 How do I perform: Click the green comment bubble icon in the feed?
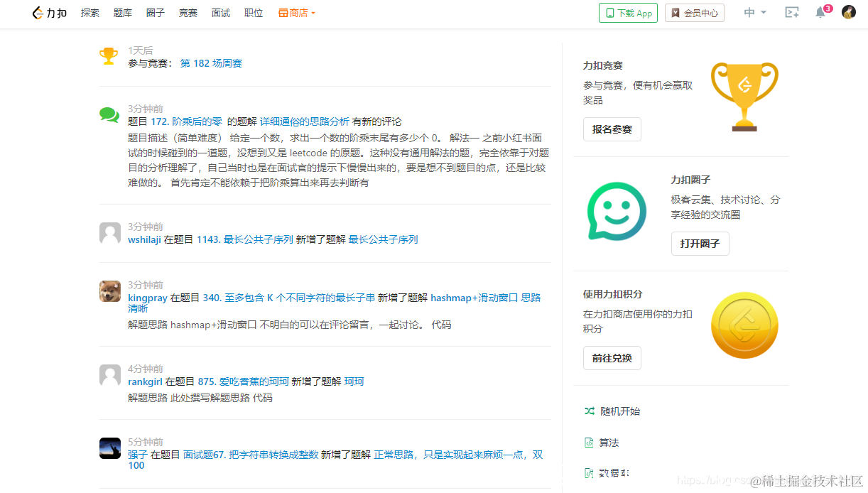coord(109,114)
